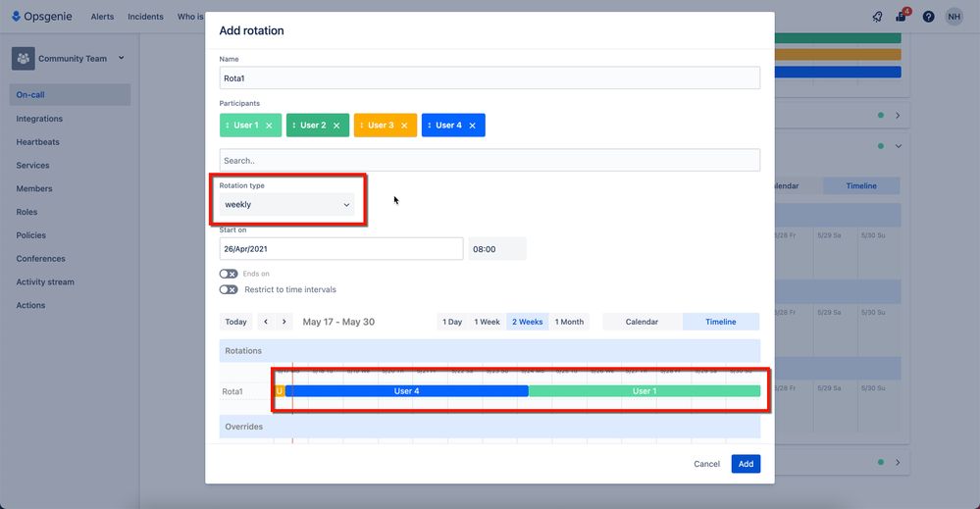980x509 pixels.
Task: Click the participants Search field
Action: [x=490, y=161]
